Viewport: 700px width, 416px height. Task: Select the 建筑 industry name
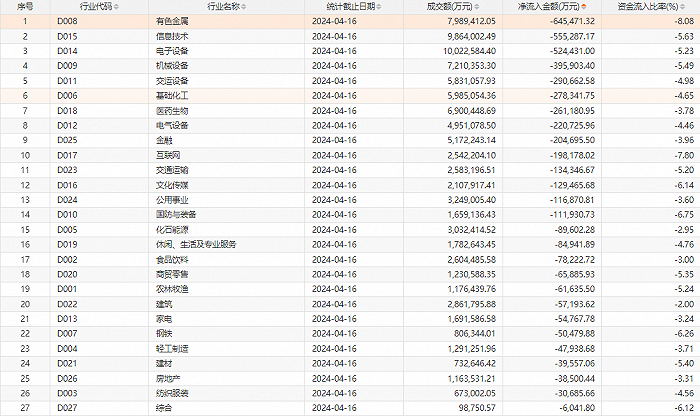(164, 304)
